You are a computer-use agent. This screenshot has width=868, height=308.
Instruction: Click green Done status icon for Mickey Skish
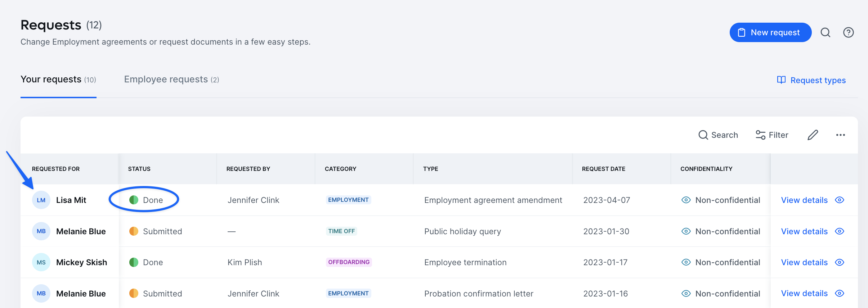click(x=134, y=262)
